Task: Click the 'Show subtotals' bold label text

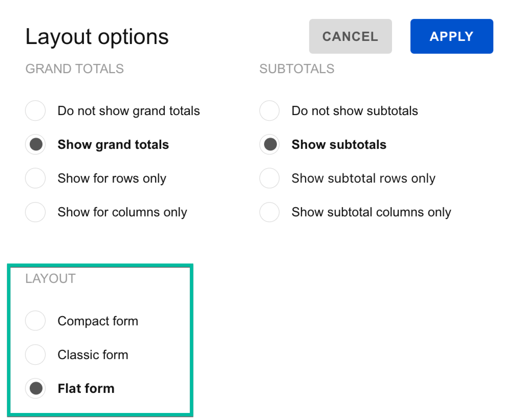Action: [x=339, y=145]
